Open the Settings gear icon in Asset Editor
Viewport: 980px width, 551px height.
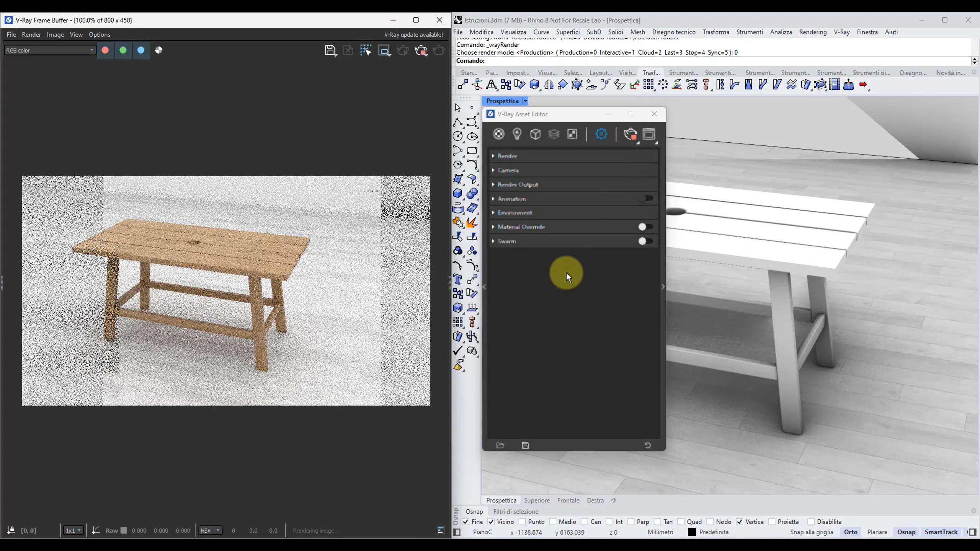(x=601, y=134)
